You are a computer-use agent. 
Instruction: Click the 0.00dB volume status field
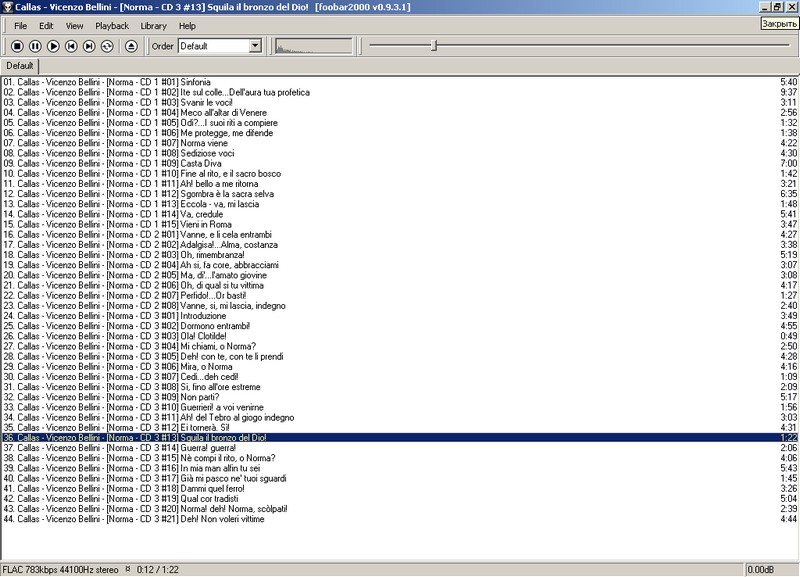772,569
